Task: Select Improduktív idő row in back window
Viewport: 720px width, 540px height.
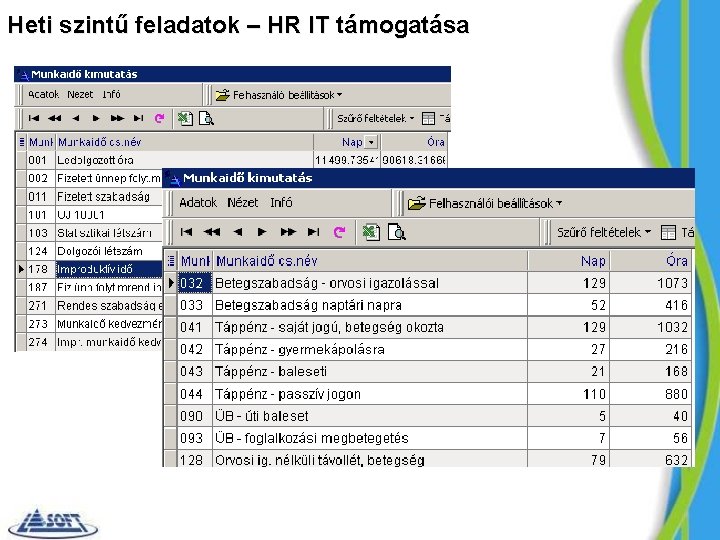Action: [90, 269]
